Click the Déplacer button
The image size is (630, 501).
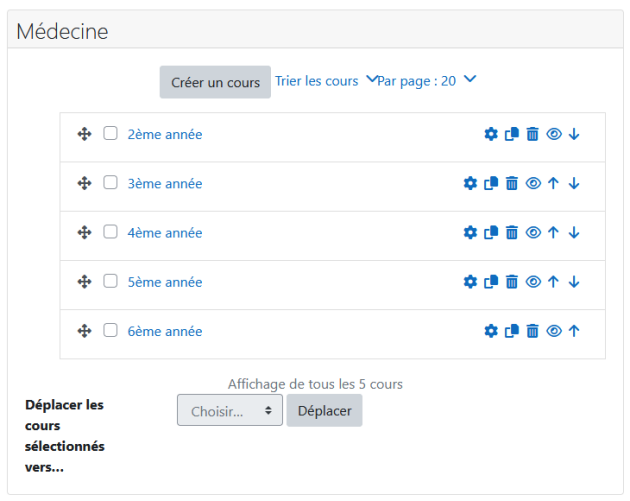pyautogui.click(x=325, y=410)
